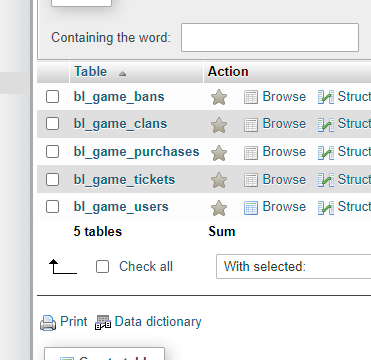The height and width of the screenshot is (360, 371).
Task: Open the Data dictionary icon
Action: pyautogui.click(x=103, y=322)
